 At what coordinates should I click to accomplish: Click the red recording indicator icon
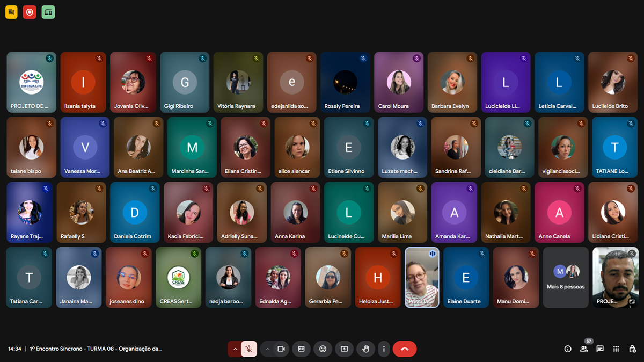tap(30, 12)
